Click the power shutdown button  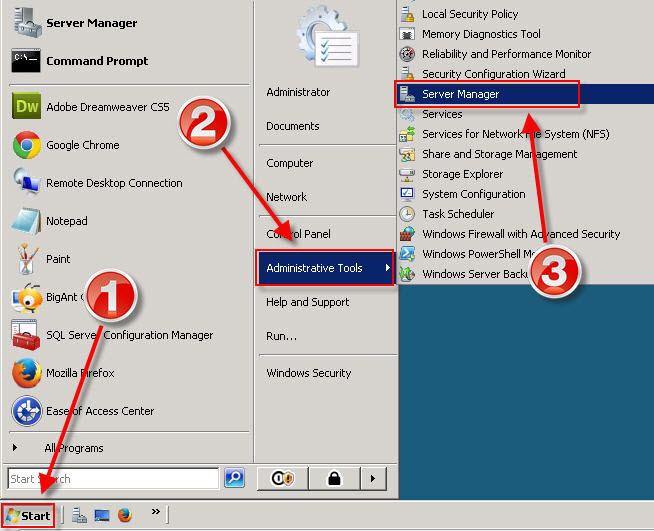[283, 478]
